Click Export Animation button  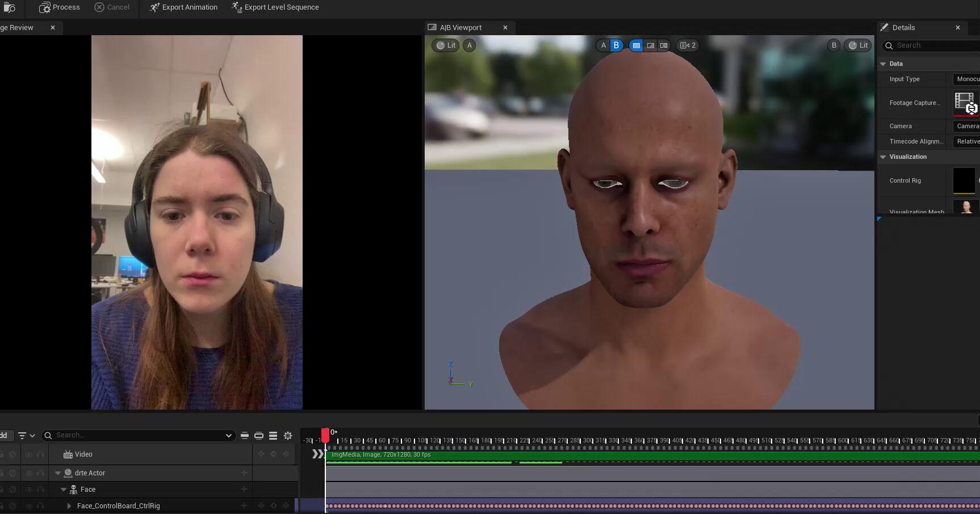pyautogui.click(x=183, y=7)
